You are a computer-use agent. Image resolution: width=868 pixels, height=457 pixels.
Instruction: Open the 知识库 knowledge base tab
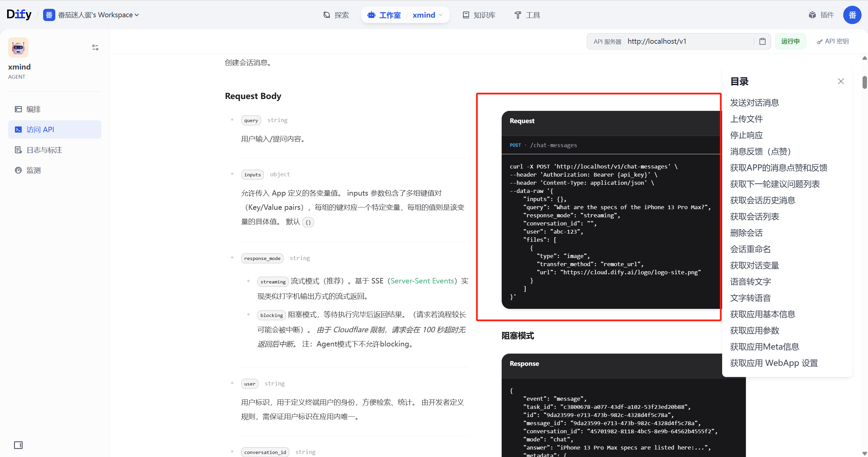pos(479,15)
